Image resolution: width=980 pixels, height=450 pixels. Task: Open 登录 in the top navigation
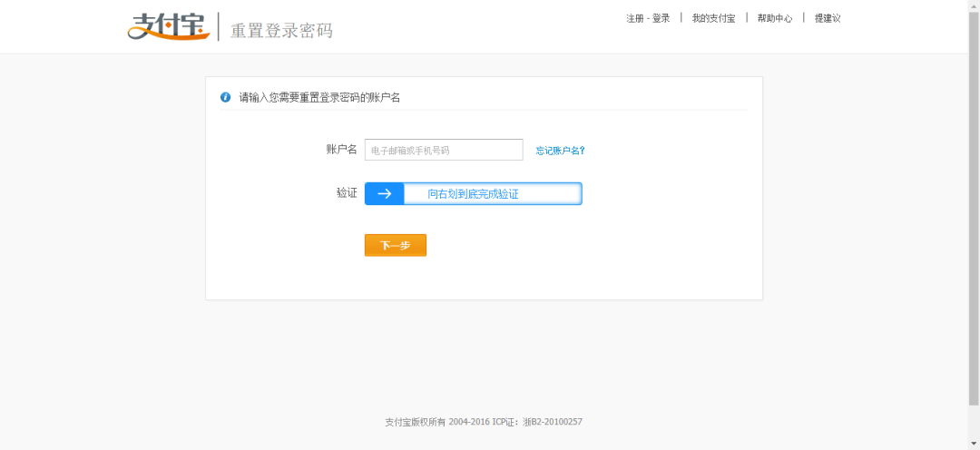click(661, 19)
